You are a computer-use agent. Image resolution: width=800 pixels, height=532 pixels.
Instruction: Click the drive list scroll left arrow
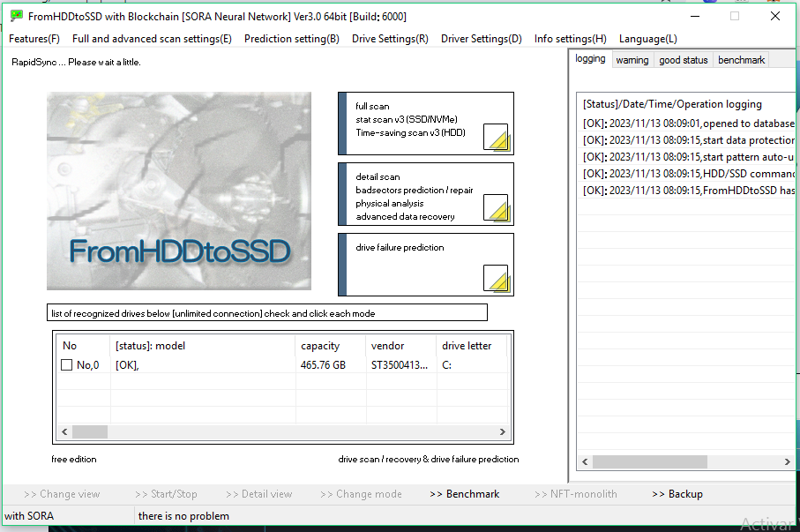tap(64, 432)
